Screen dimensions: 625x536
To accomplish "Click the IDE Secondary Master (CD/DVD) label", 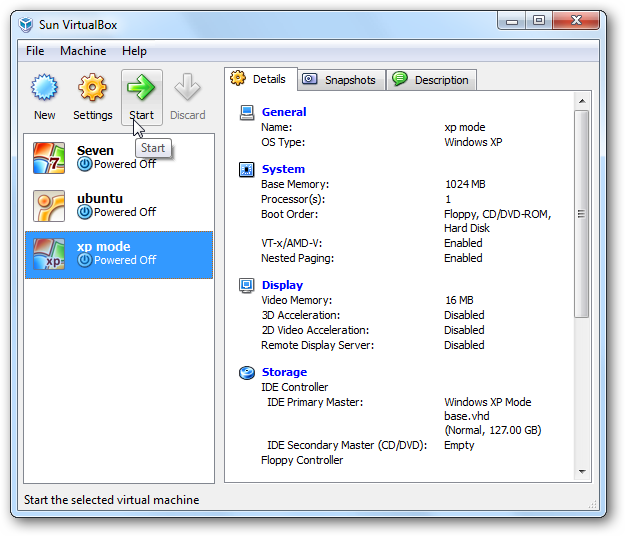I will click(x=347, y=445).
